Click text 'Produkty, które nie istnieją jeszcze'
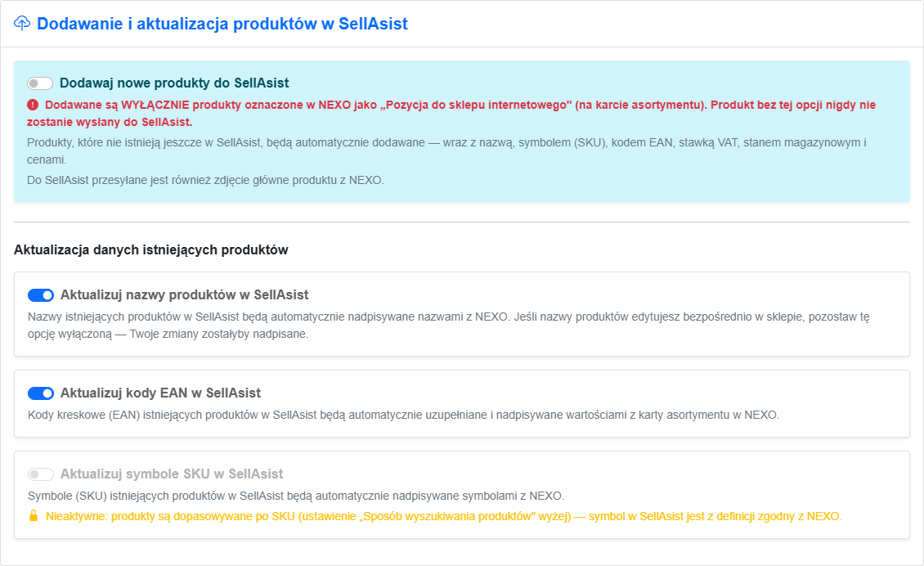 (446, 151)
